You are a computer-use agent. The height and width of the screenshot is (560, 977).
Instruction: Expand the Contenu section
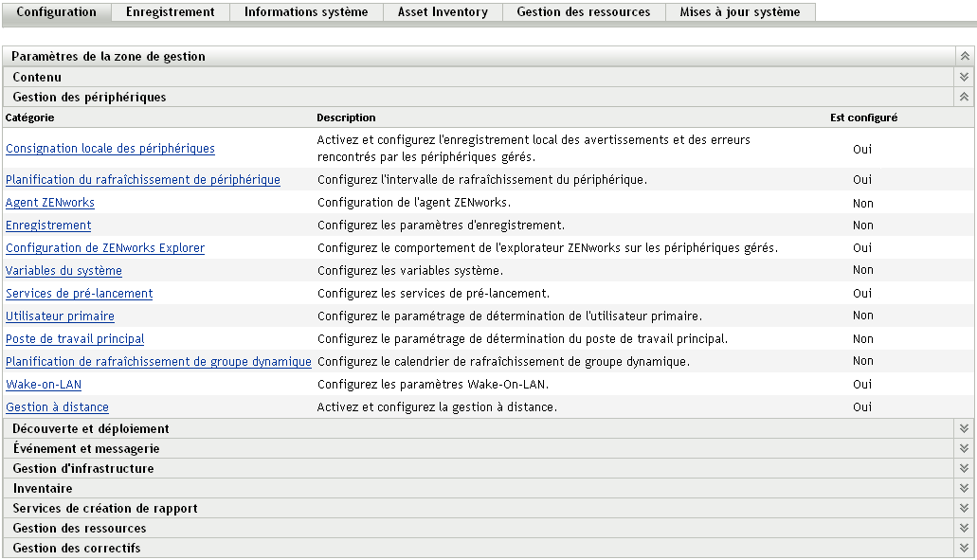[x=964, y=75]
